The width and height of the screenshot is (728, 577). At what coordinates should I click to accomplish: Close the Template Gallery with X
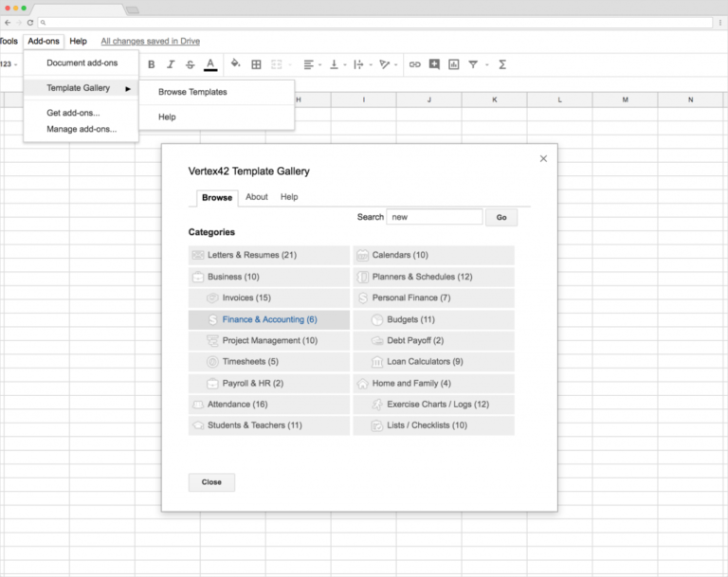point(543,159)
